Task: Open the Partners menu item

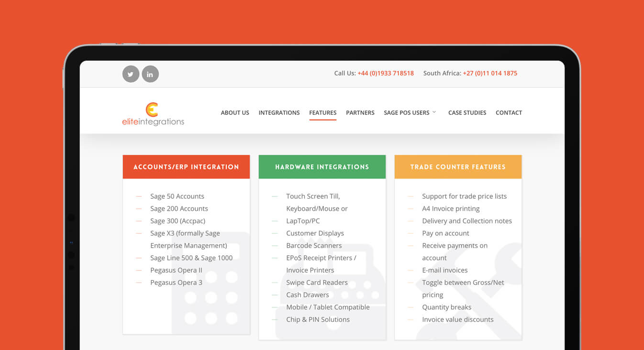Action: (x=360, y=113)
